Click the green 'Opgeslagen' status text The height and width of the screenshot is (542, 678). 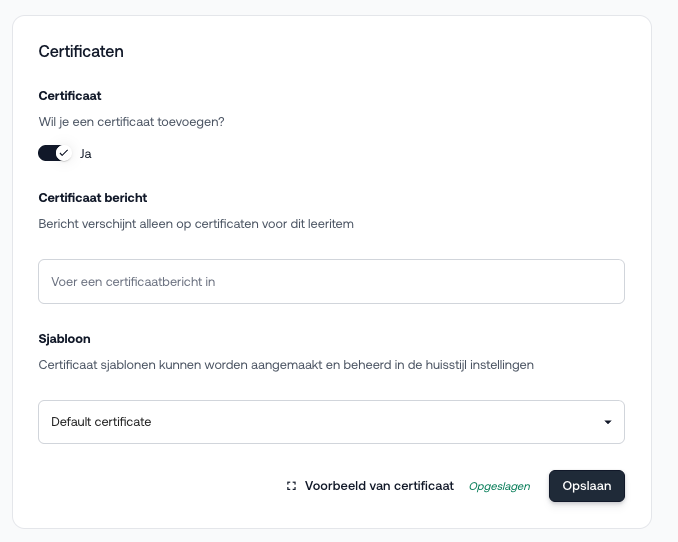[x=499, y=486]
